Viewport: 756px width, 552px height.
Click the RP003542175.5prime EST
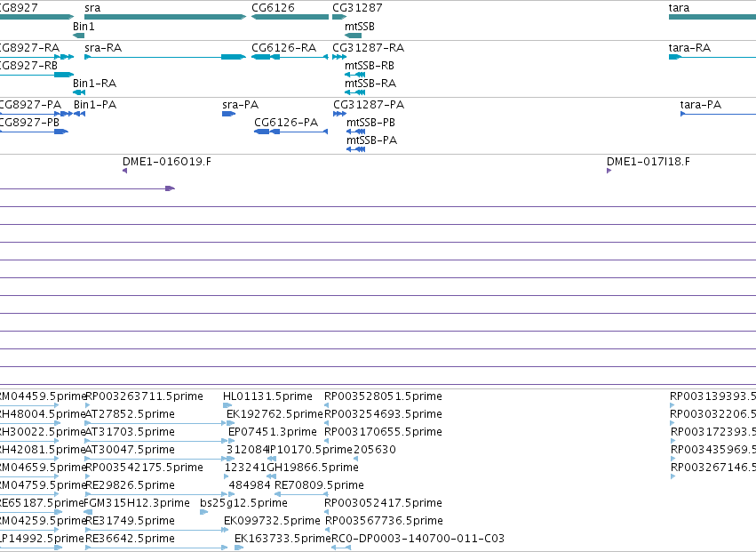coord(87,476)
